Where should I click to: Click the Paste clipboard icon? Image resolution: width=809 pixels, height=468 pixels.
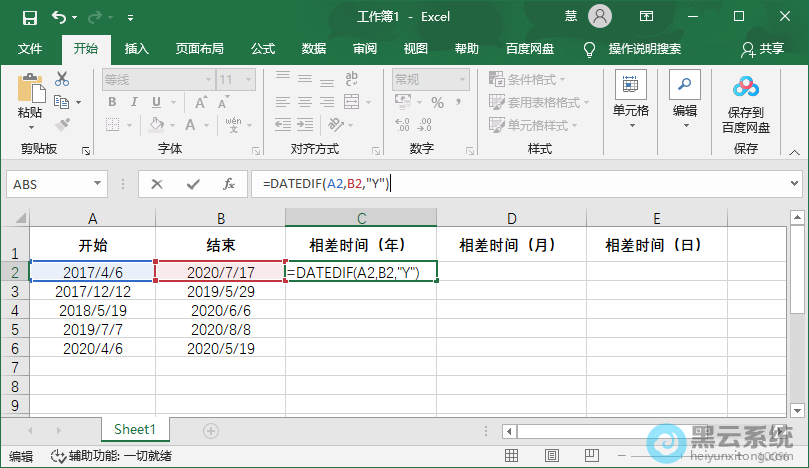(30, 92)
